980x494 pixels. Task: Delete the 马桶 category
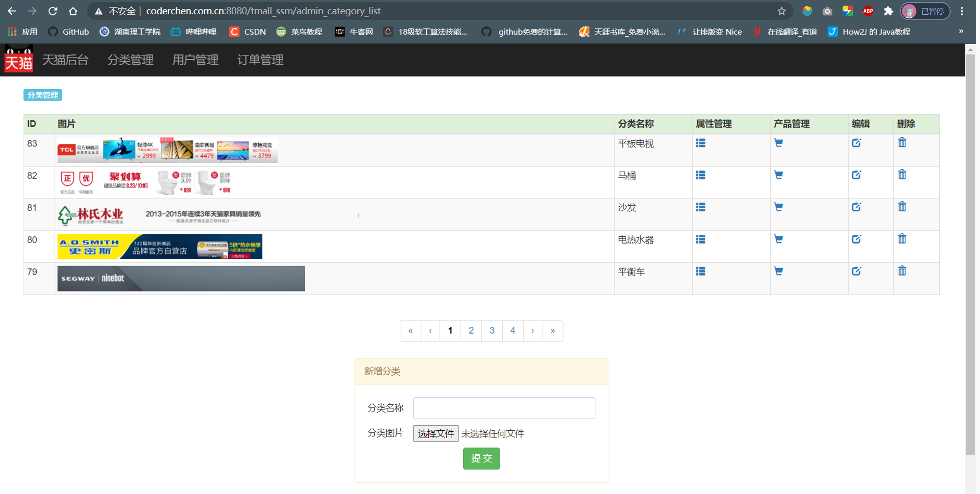click(x=902, y=174)
